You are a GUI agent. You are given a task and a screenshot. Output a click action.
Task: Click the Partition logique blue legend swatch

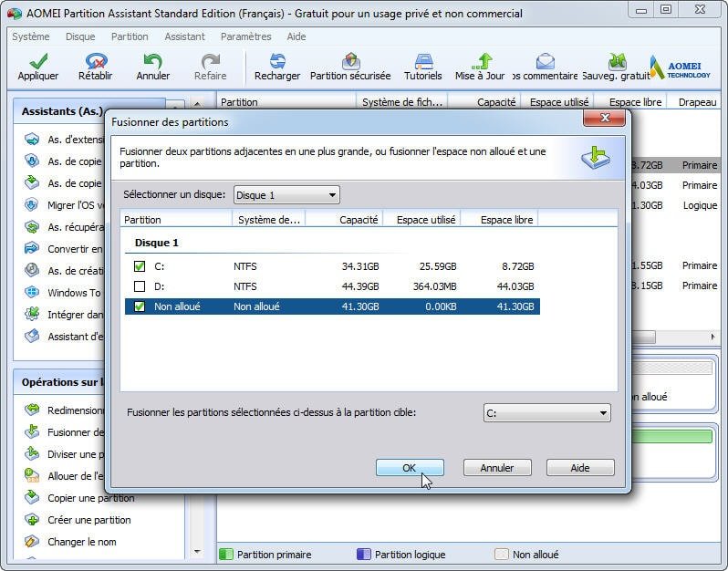(x=363, y=555)
